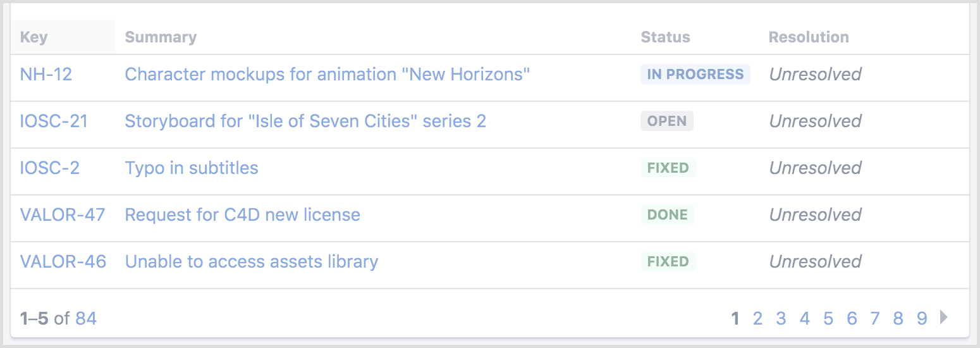Sort by the Key column header
Viewport: 980px width, 348px height.
tap(34, 37)
